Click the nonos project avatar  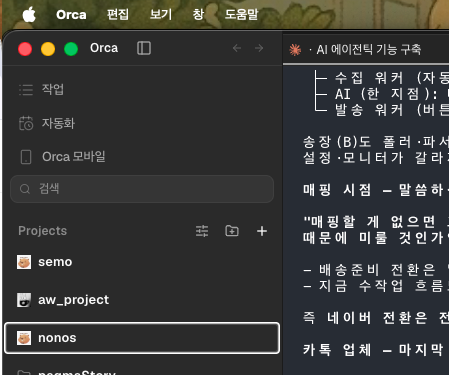[24, 338]
